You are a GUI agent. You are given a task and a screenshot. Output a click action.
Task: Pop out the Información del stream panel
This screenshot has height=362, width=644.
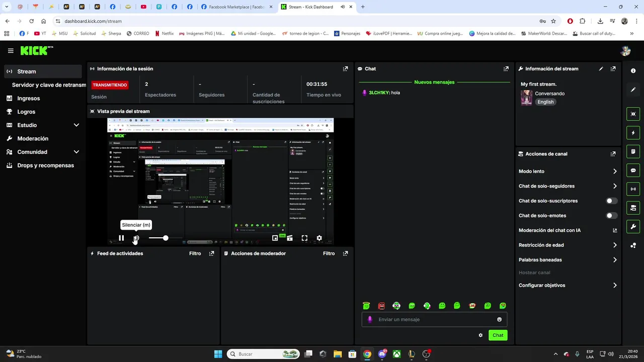(x=613, y=69)
